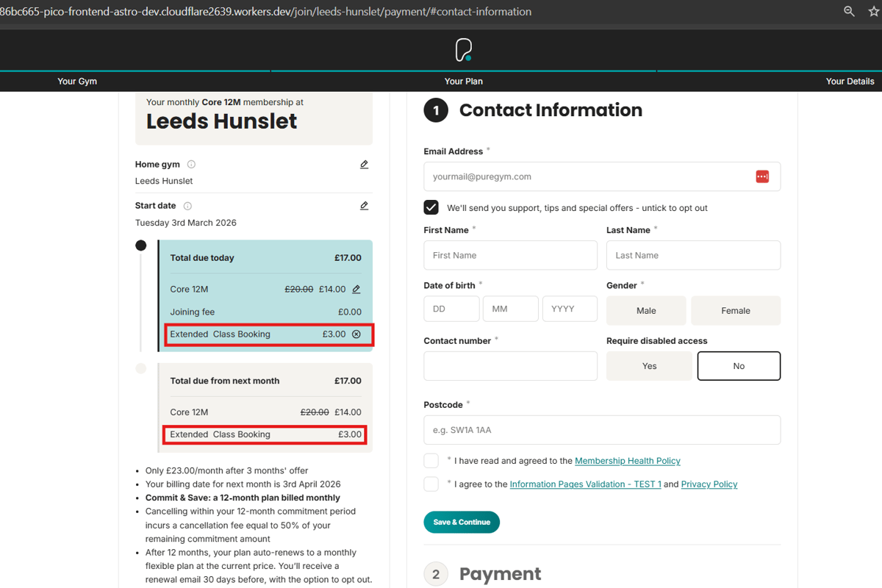This screenshot has width=882, height=588.
Task: Tick the Membership Health Policy checkbox
Action: click(431, 461)
